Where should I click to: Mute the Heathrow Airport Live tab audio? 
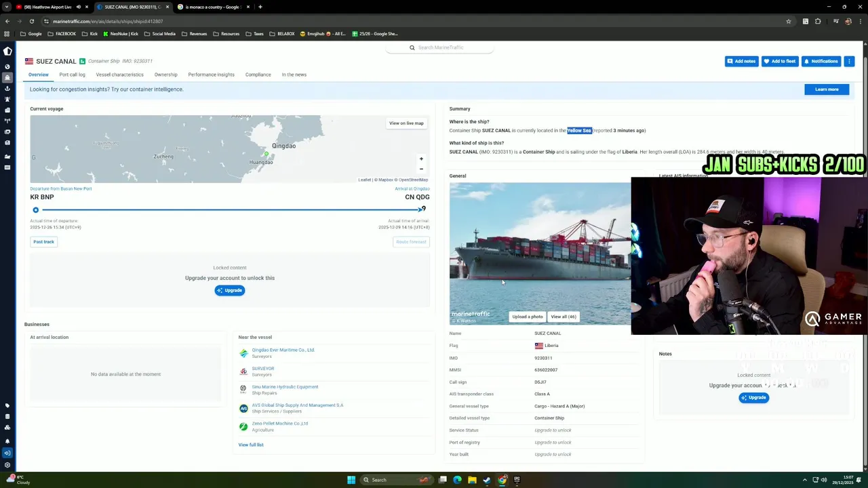(x=78, y=7)
